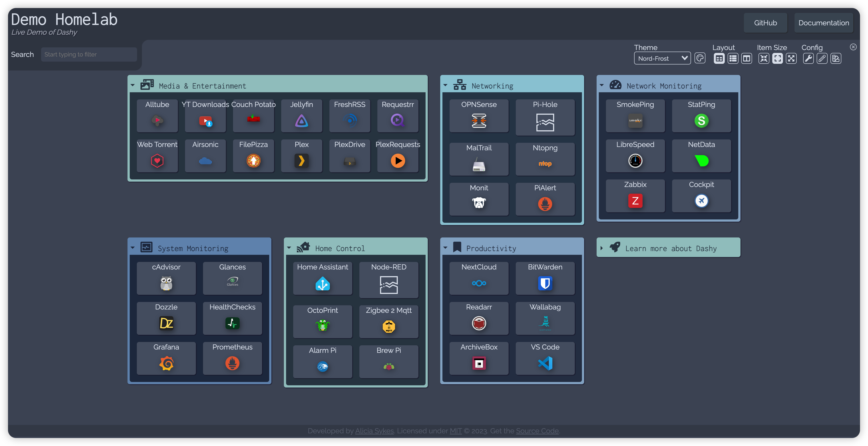Set item size to medium
This screenshot has width=868, height=446.
777,58
